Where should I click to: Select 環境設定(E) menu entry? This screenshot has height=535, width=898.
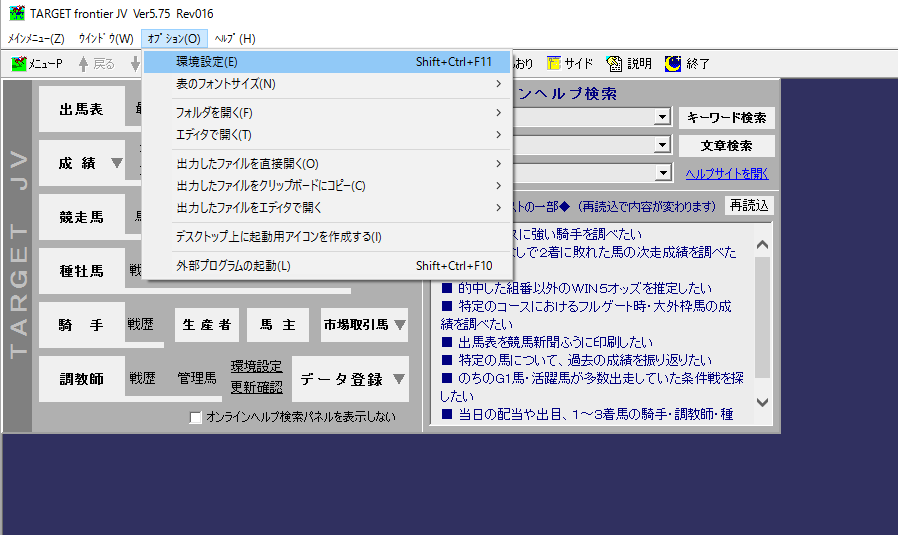pos(328,62)
